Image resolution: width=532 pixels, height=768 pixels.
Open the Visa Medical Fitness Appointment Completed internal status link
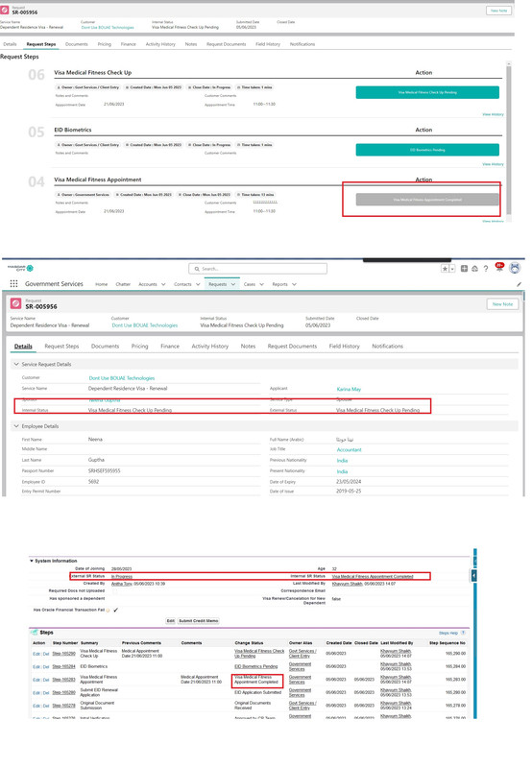pyautogui.click(x=373, y=577)
